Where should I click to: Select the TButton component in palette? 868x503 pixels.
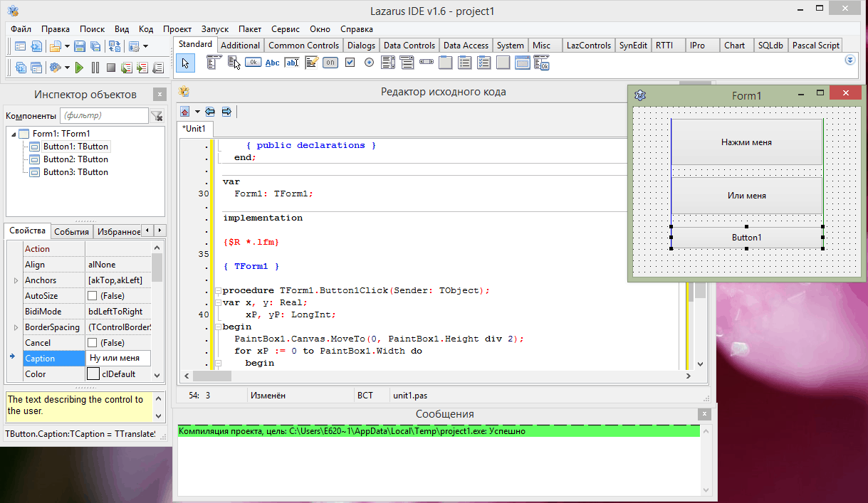click(x=253, y=63)
